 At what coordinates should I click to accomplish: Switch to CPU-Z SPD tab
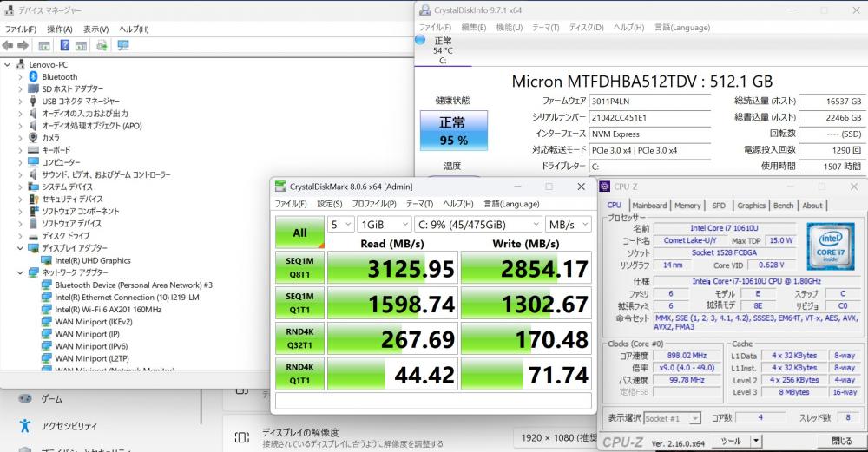point(719,206)
